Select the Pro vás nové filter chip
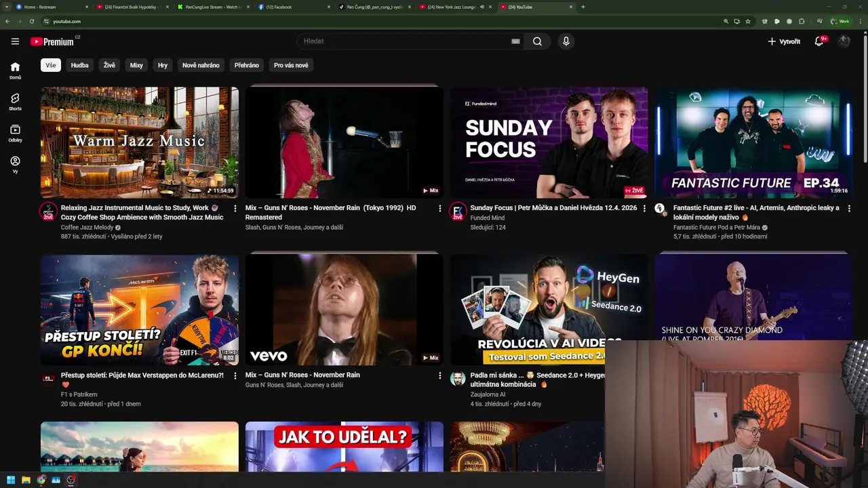Image resolution: width=868 pixels, height=488 pixels. click(291, 65)
